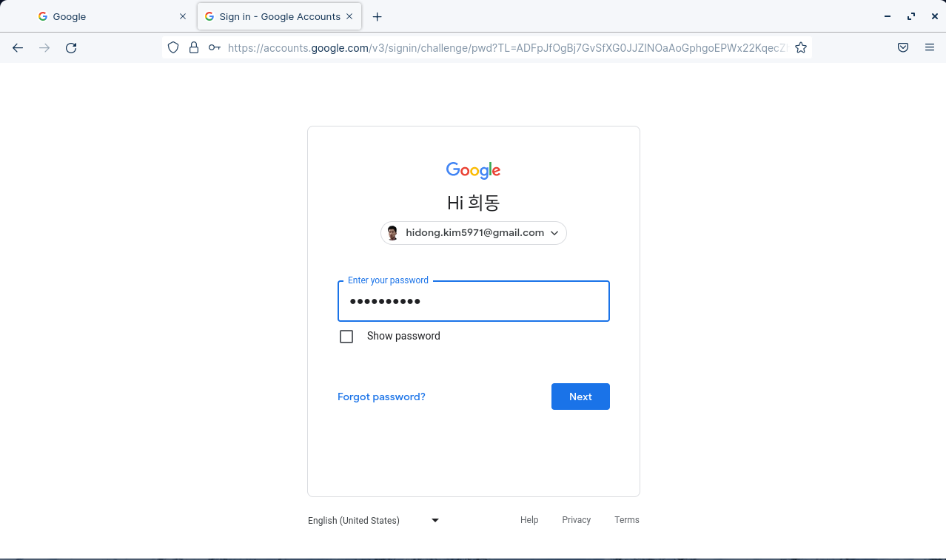Select the Sign in - Google Accounts tab

point(279,16)
